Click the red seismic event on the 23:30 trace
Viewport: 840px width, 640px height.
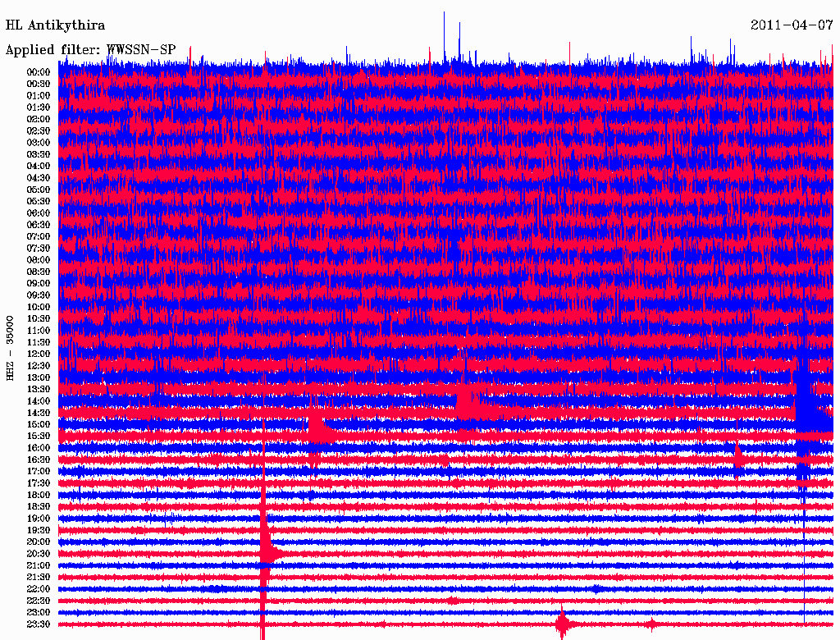tap(563, 624)
